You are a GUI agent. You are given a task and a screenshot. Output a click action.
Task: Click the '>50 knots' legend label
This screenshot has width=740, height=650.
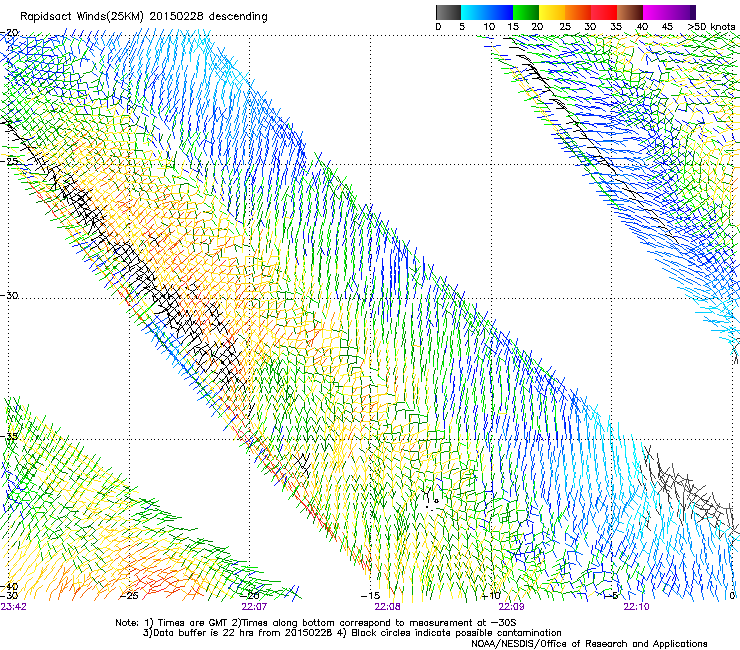[711, 26]
